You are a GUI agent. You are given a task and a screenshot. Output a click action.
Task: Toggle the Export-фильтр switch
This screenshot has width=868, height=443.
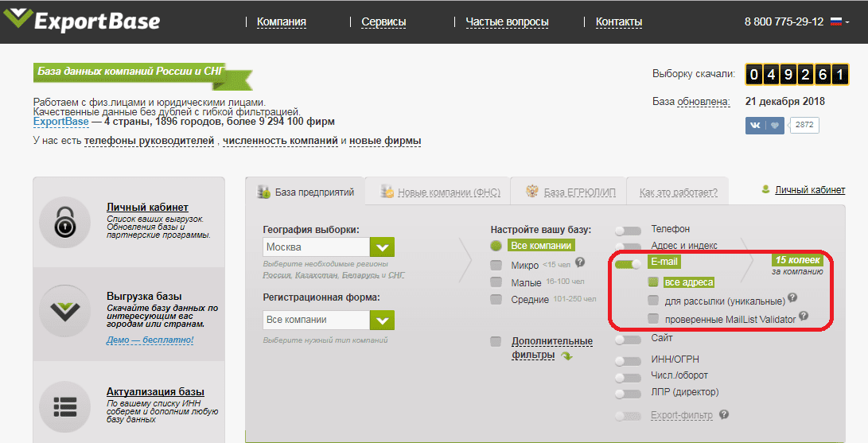628,416
